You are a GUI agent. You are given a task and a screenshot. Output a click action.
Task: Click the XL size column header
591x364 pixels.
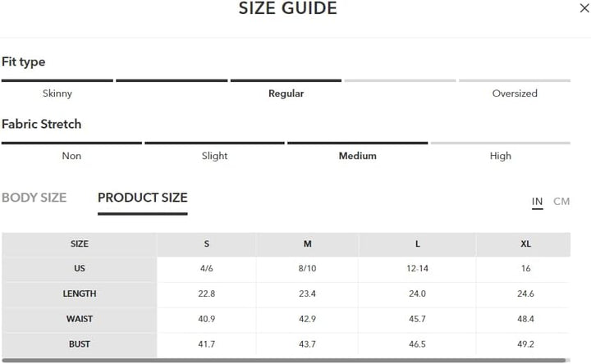point(525,244)
